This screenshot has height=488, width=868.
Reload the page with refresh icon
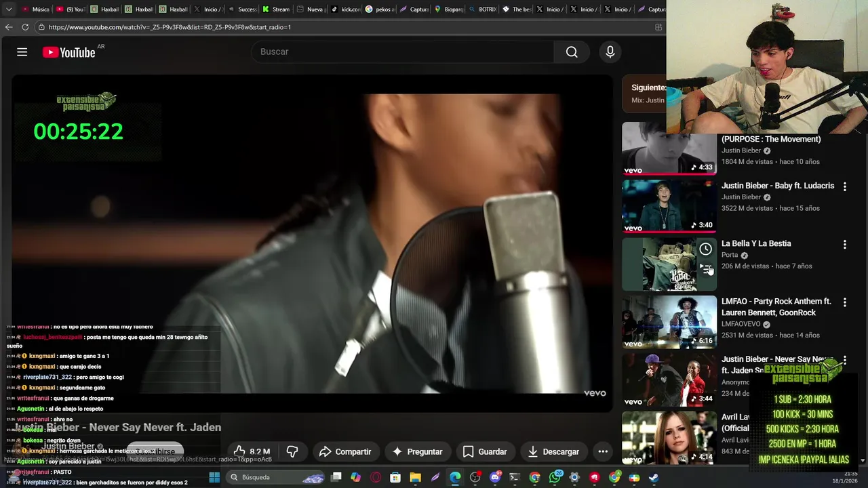[x=25, y=27]
